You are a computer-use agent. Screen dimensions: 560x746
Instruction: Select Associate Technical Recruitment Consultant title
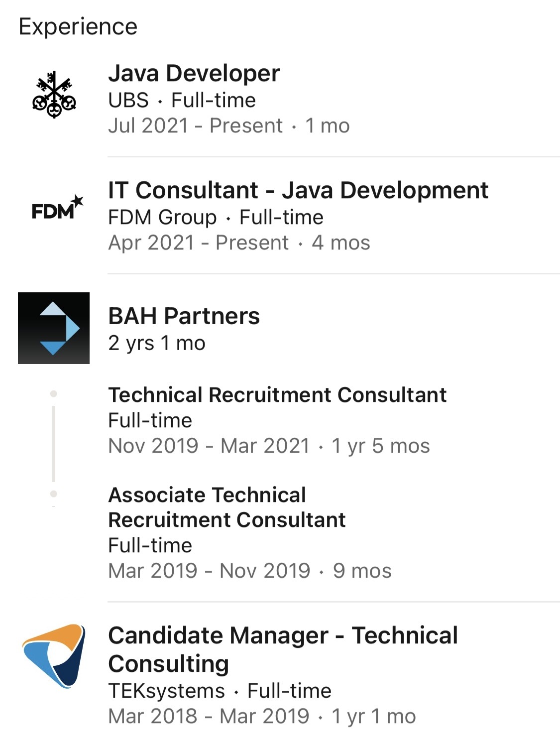[226, 507]
